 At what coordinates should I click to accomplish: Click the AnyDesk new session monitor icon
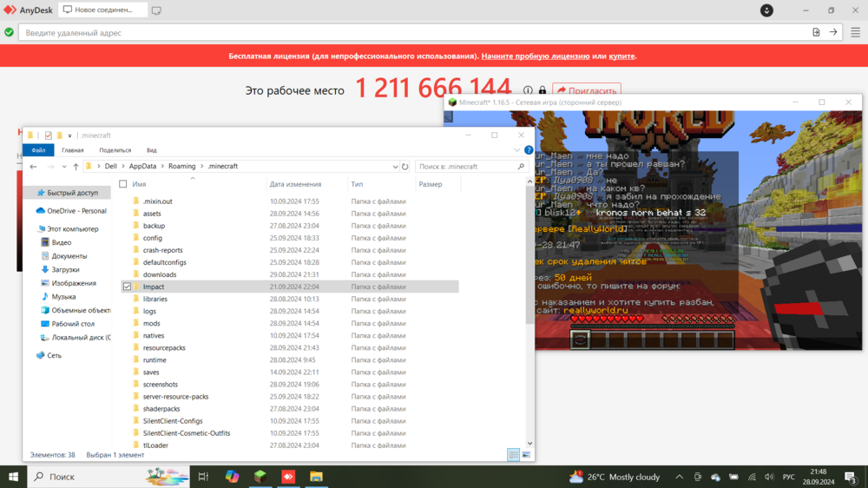tap(156, 10)
